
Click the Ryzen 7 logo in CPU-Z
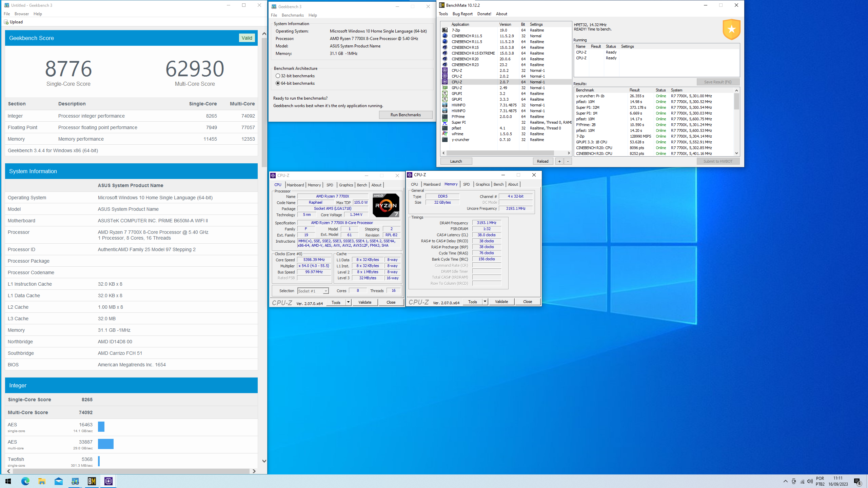click(x=386, y=205)
